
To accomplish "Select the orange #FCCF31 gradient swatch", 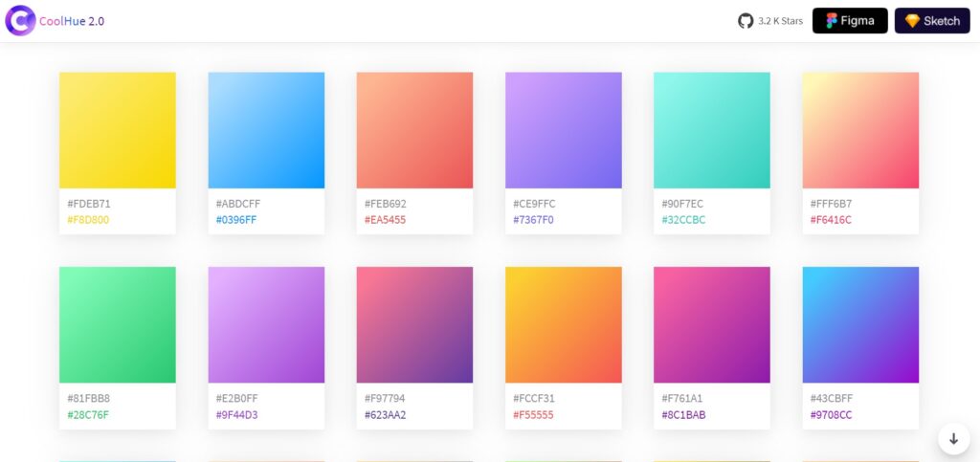I will pyautogui.click(x=563, y=324).
